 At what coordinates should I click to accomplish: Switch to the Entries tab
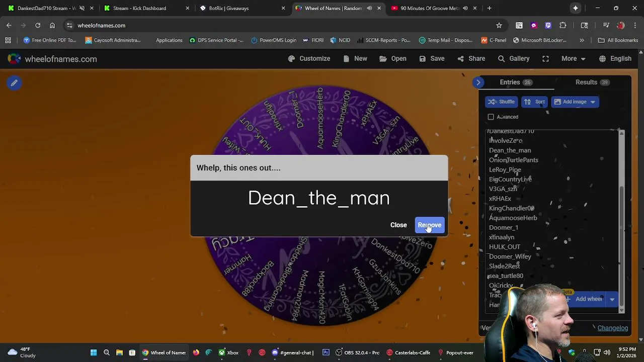click(x=516, y=82)
